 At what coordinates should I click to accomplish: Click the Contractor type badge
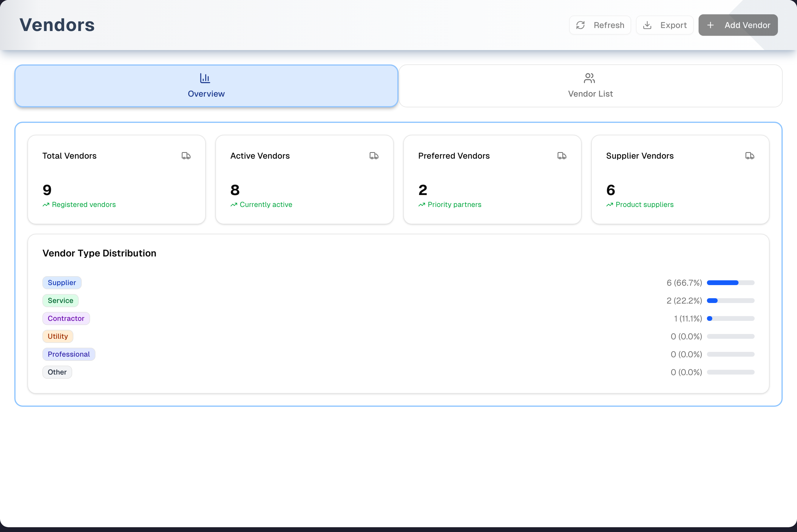[x=66, y=318]
